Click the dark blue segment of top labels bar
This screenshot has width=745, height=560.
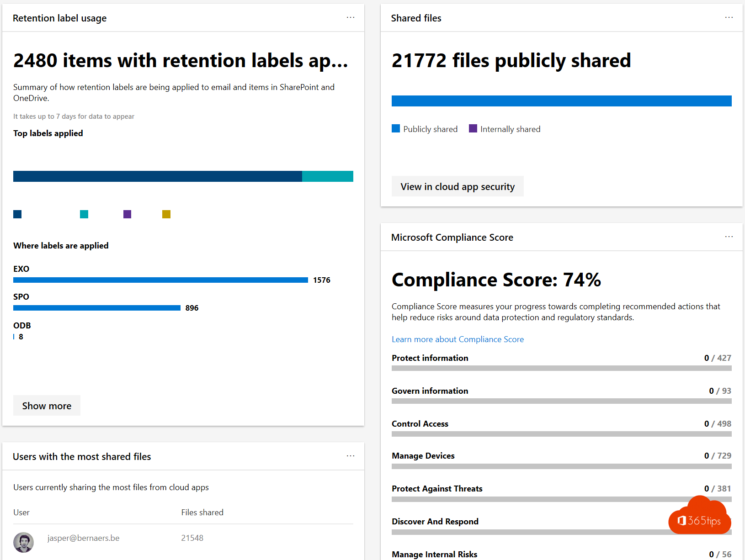click(158, 176)
